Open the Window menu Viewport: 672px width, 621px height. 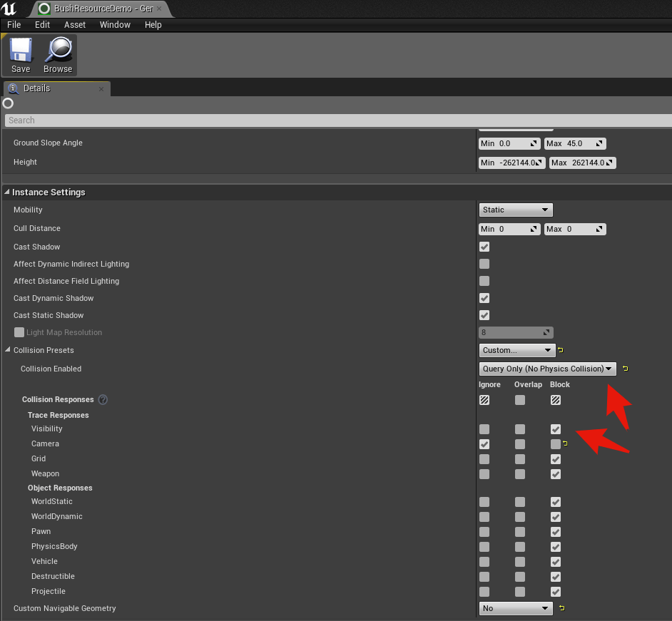(115, 24)
